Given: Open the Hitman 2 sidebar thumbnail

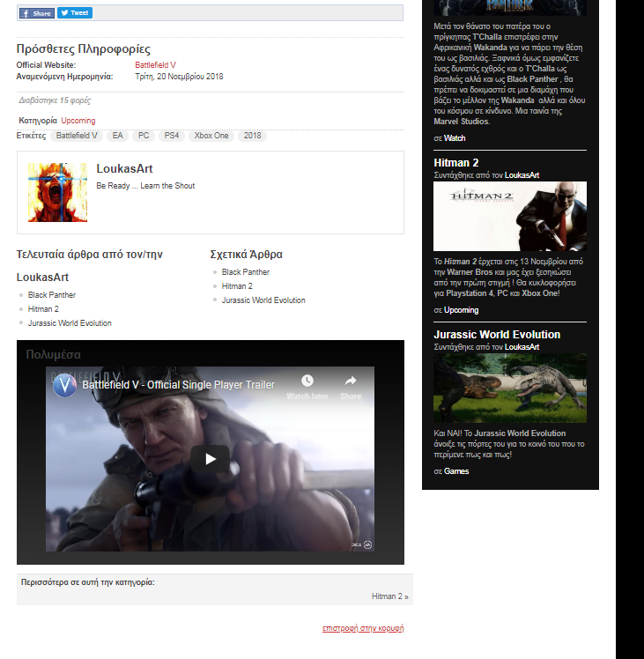Looking at the screenshot, I should [x=510, y=217].
